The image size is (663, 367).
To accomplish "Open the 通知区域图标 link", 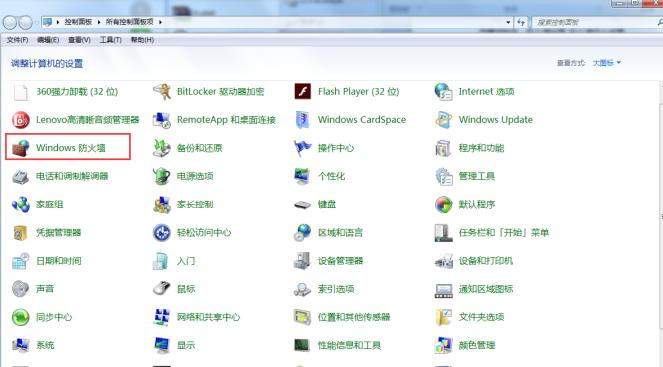I will pyautogui.click(x=486, y=289).
